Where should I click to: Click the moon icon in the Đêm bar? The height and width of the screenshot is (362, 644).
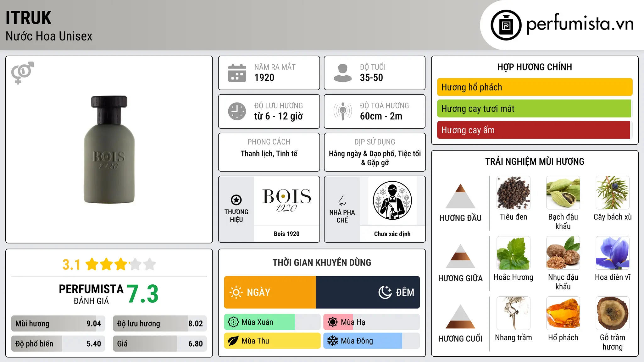tap(385, 292)
